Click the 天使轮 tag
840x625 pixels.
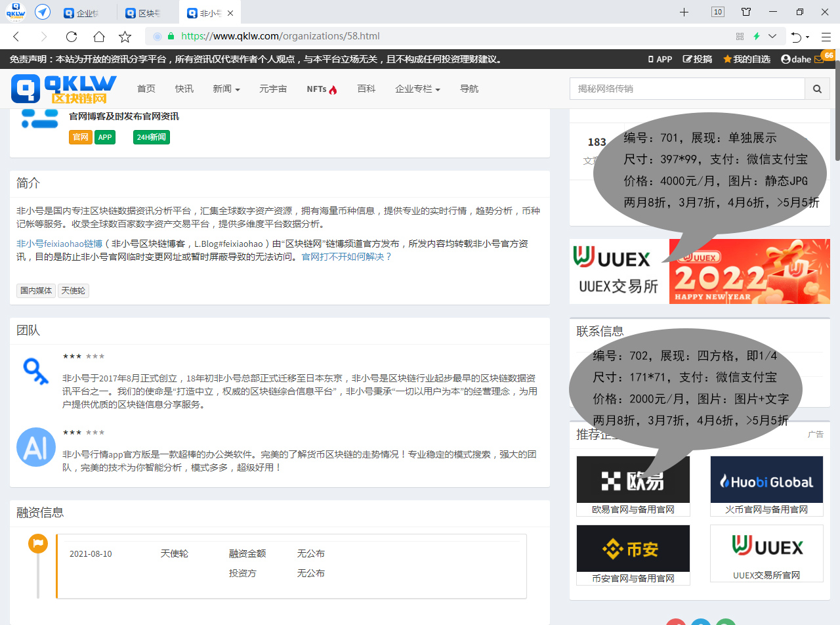73,290
